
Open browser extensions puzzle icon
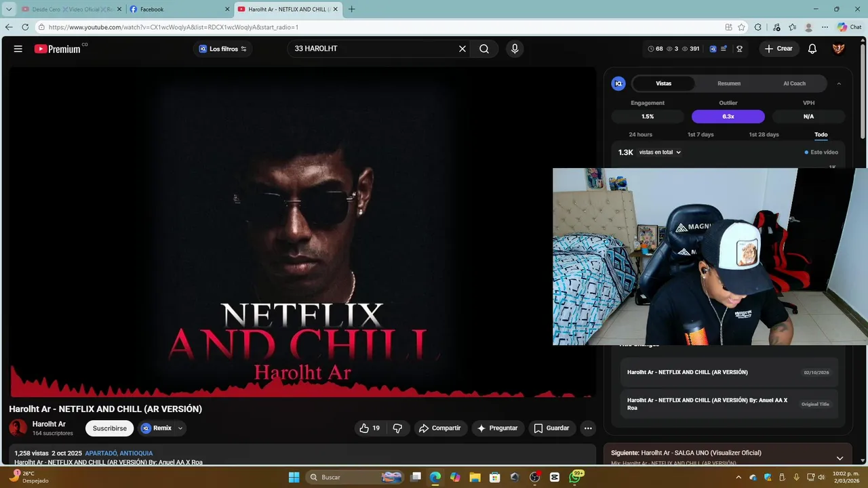click(x=758, y=27)
